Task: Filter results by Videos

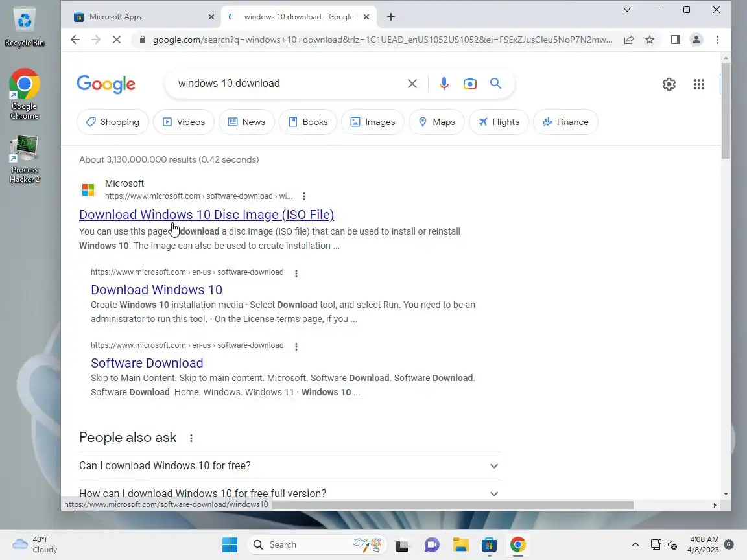Action: click(x=184, y=122)
